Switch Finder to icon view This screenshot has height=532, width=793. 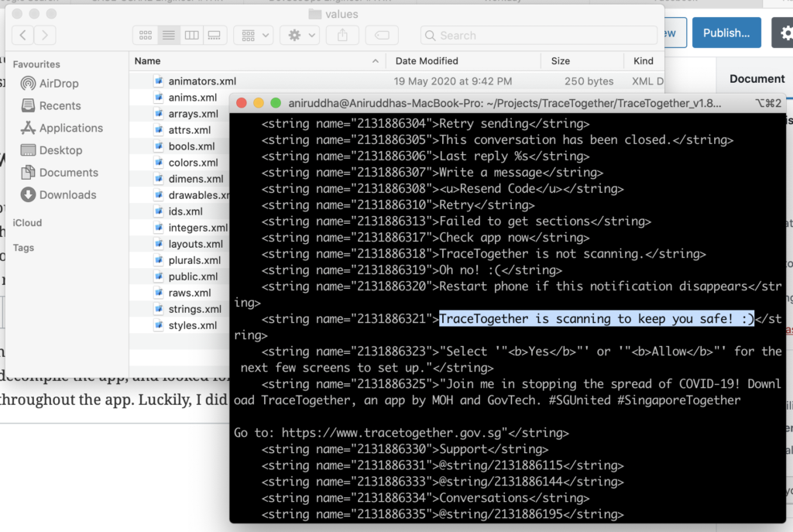[x=145, y=35]
